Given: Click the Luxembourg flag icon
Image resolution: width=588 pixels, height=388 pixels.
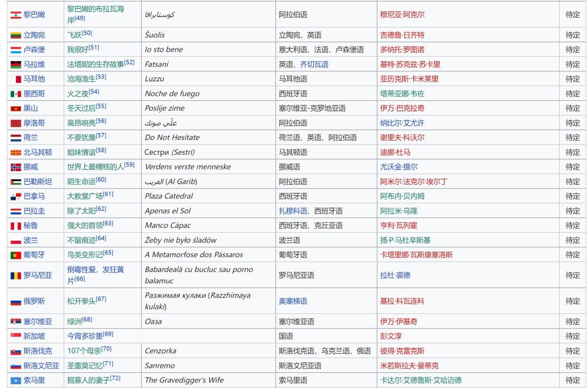Looking at the screenshot, I should [16, 50].
